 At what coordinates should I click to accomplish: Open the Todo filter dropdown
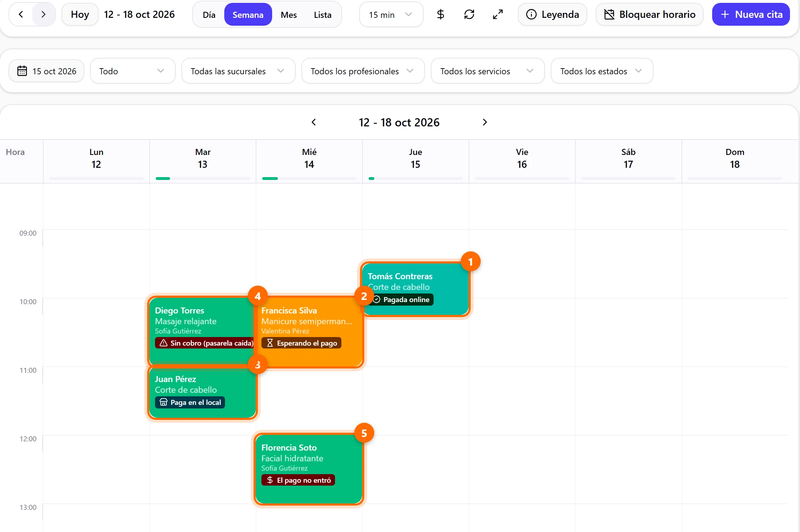pyautogui.click(x=132, y=71)
